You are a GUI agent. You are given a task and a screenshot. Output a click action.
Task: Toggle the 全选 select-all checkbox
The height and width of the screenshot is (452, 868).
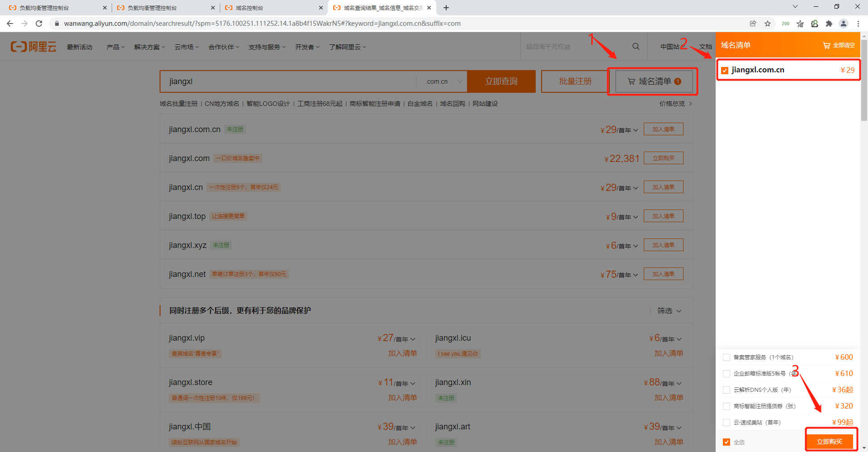(x=726, y=442)
